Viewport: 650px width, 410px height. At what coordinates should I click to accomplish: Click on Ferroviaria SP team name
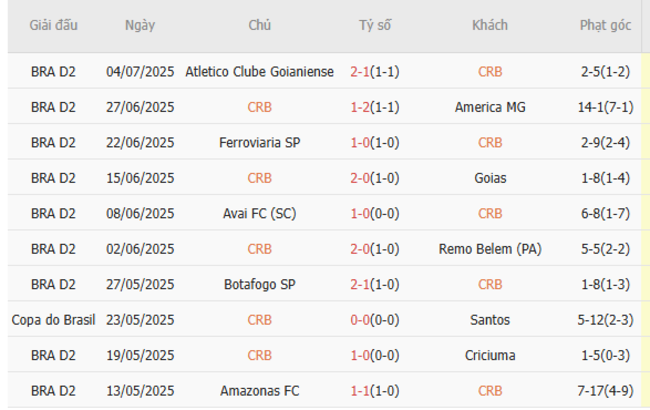260,143
